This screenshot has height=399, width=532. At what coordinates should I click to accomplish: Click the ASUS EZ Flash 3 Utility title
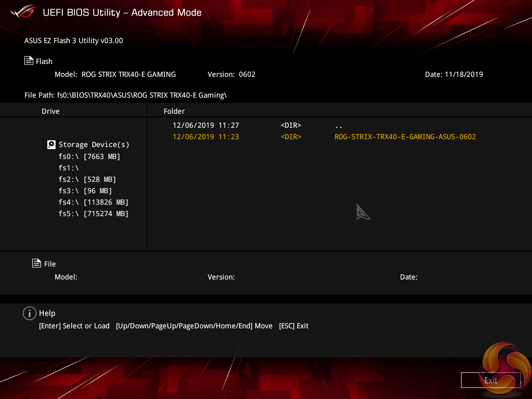click(x=74, y=41)
